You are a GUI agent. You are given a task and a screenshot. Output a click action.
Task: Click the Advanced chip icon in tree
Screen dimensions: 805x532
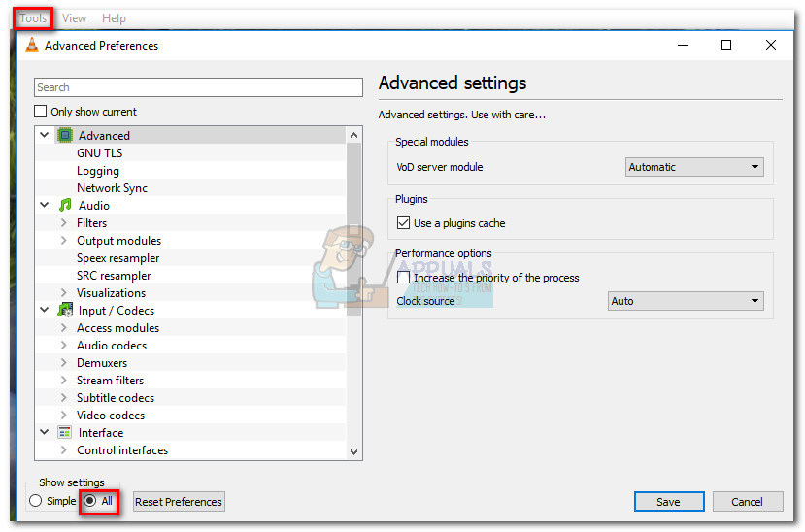tap(65, 136)
